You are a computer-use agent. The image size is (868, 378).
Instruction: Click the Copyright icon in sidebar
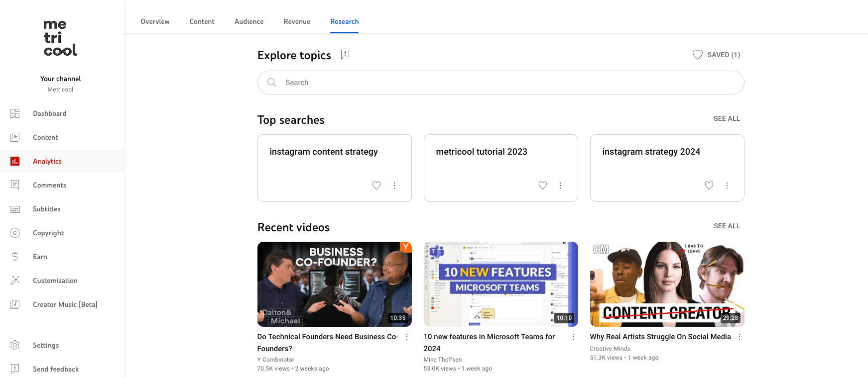(x=15, y=233)
